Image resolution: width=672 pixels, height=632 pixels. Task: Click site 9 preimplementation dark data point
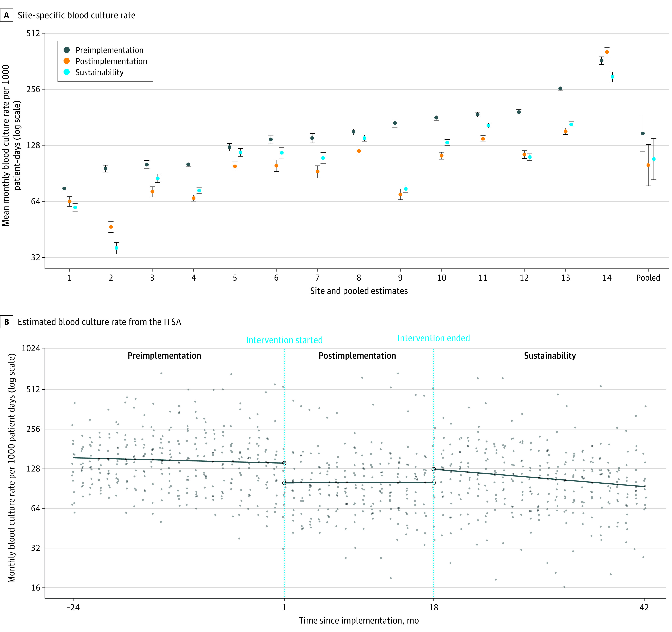pyautogui.click(x=395, y=123)
